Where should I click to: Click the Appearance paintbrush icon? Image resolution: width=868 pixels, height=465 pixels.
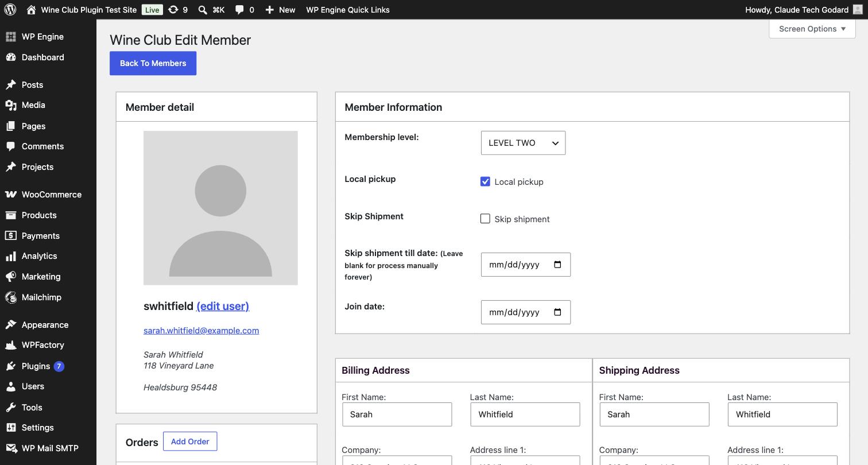point(11,325)
